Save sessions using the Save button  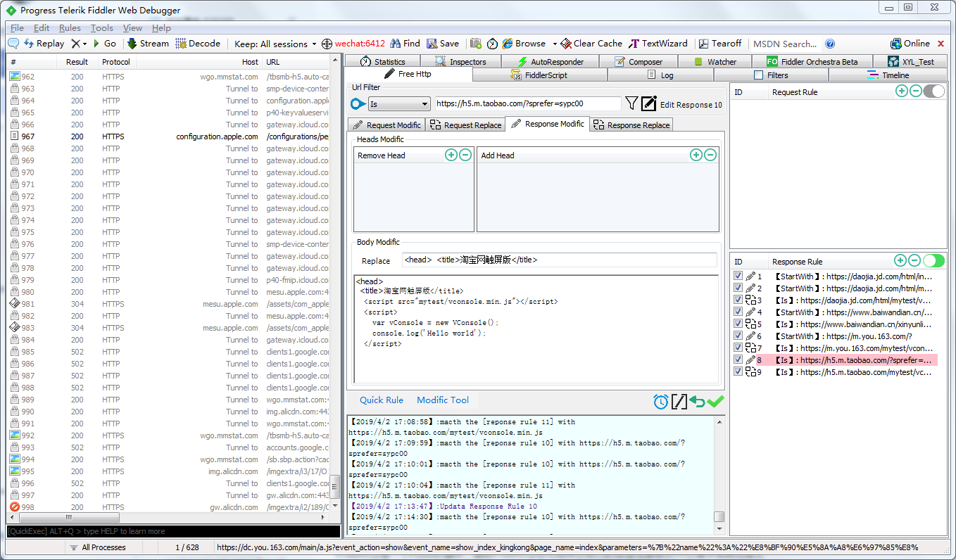(443, 44)
